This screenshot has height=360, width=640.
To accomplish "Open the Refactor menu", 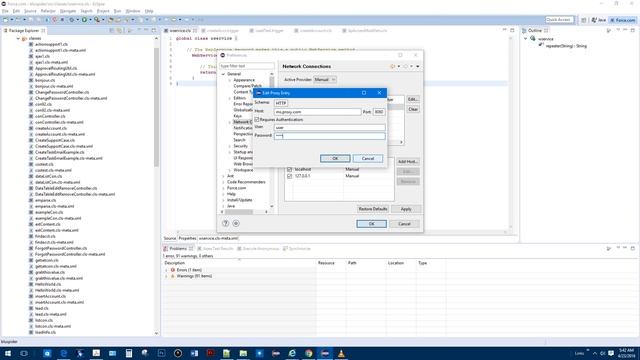I will 48,11.
